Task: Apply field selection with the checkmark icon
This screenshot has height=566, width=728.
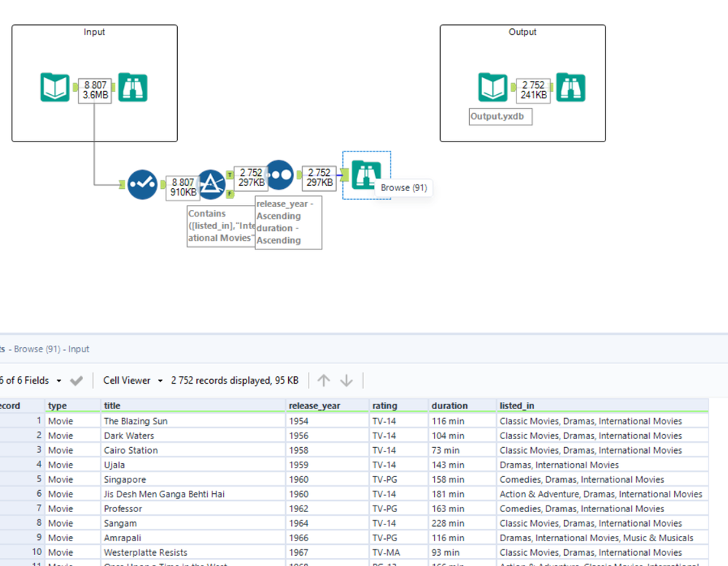Action: pos(76,381)
